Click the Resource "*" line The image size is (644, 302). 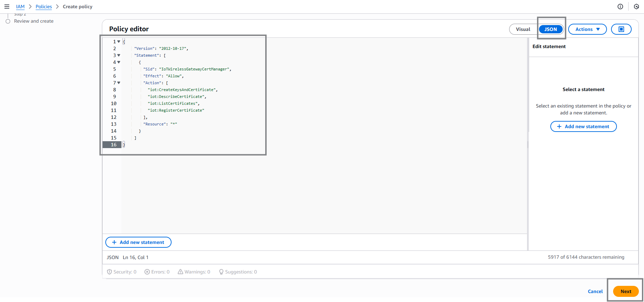click(x=160, y=124)
